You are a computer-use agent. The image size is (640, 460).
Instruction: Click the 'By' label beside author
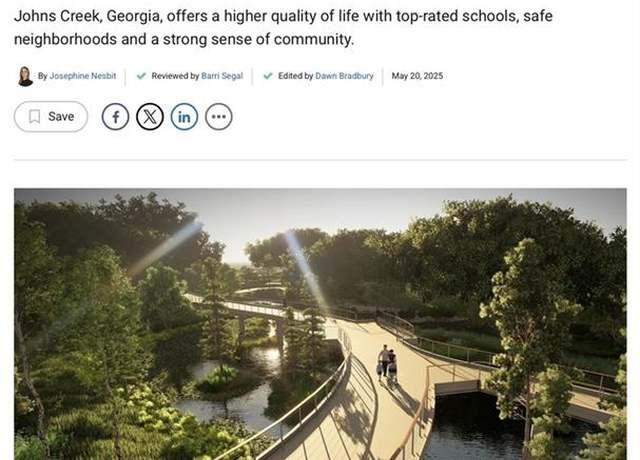[x=42, y=76]
